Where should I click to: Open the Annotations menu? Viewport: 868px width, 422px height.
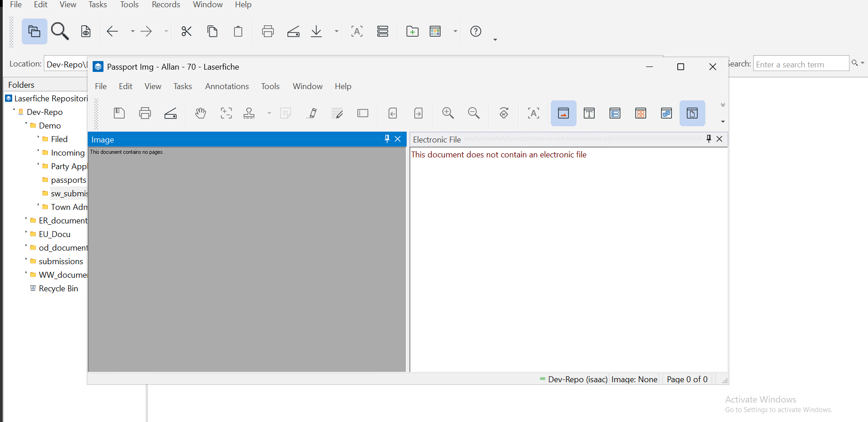pos(227,86)
